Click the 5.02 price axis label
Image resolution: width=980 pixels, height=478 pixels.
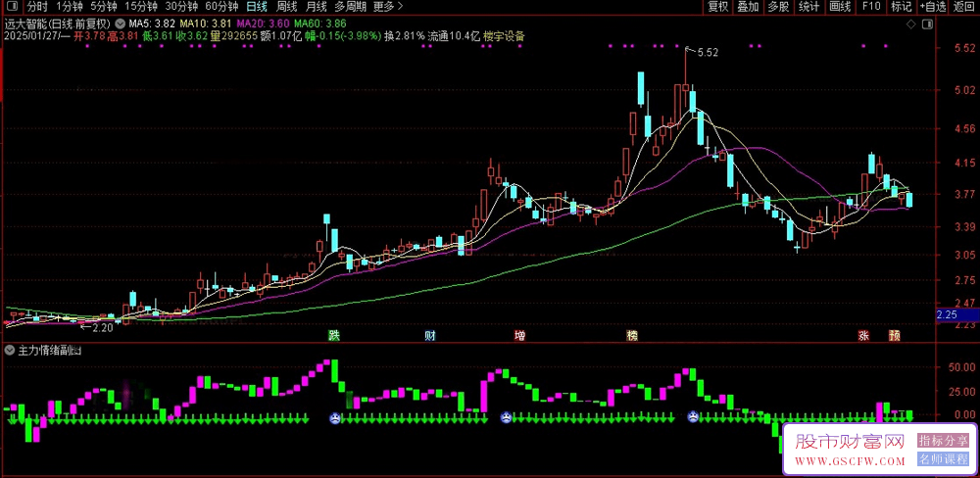click(x=963, y=90)
